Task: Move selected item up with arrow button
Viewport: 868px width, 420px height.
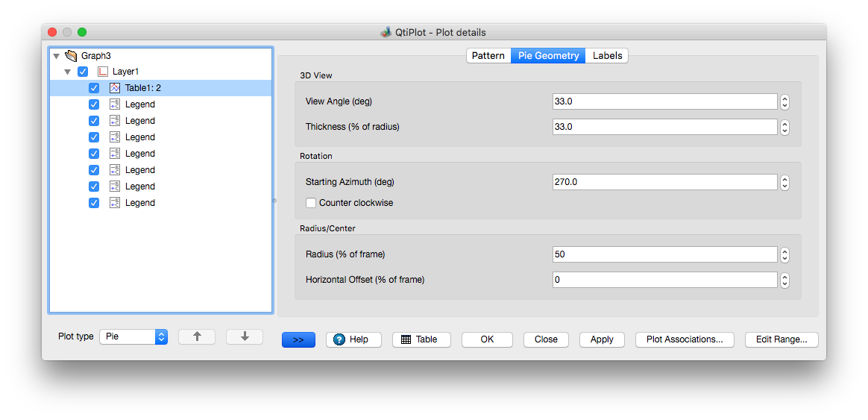Action: point(197,336)
